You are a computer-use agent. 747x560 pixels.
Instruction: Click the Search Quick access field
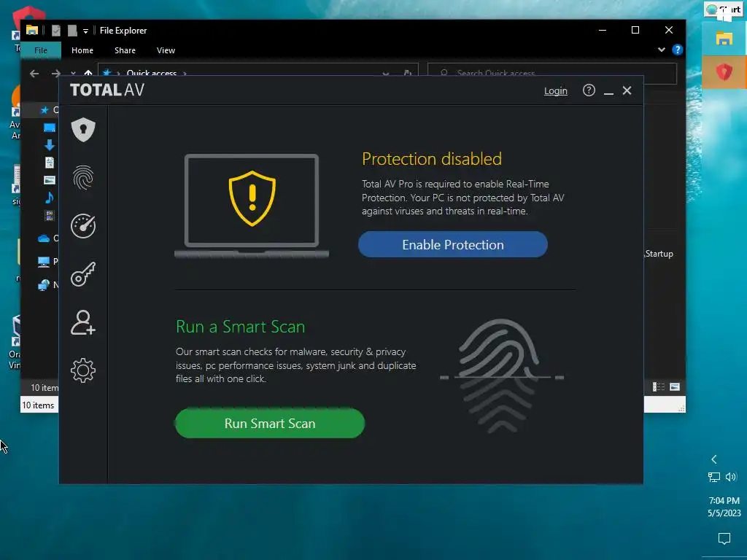[x=552, y=73]
